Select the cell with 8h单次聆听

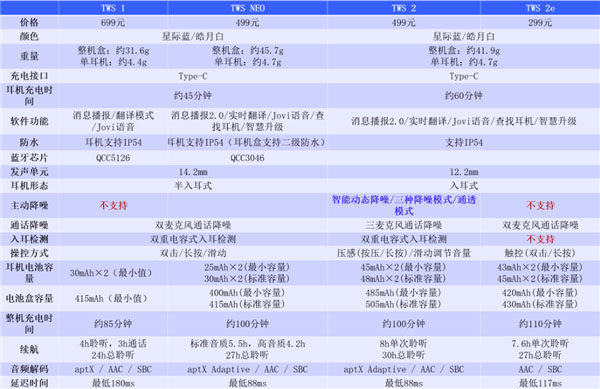coord(404,349)
